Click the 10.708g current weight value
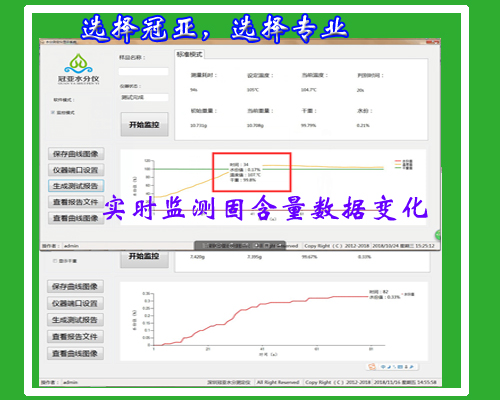Image resolution: width=500 pixels, height=400 pixels. coord(255,126)
